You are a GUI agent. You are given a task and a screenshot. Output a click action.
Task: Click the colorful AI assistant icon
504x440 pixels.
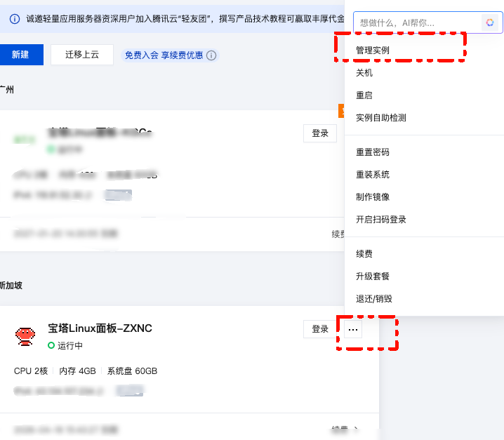pos(489,22)
